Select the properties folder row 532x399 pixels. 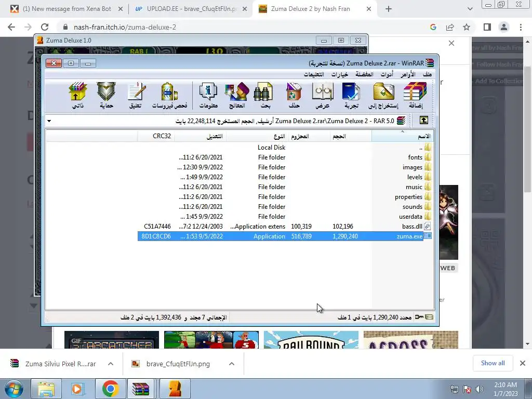click(x=285, y=196)
